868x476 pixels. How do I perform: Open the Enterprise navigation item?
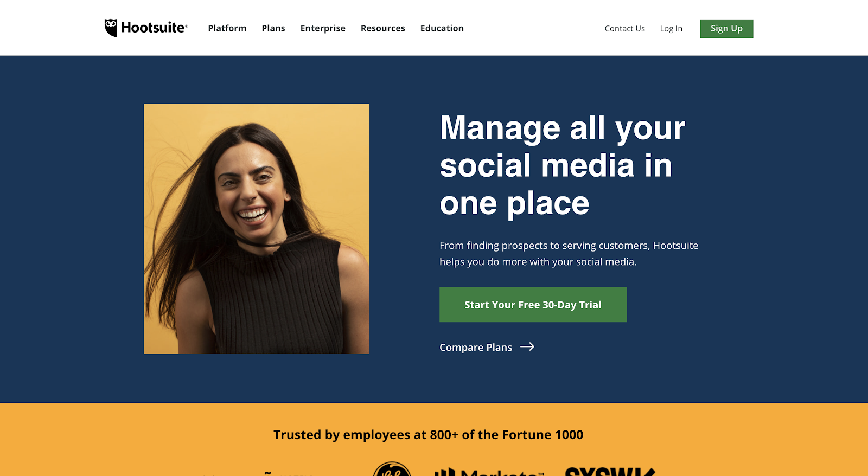click(323, 28)
